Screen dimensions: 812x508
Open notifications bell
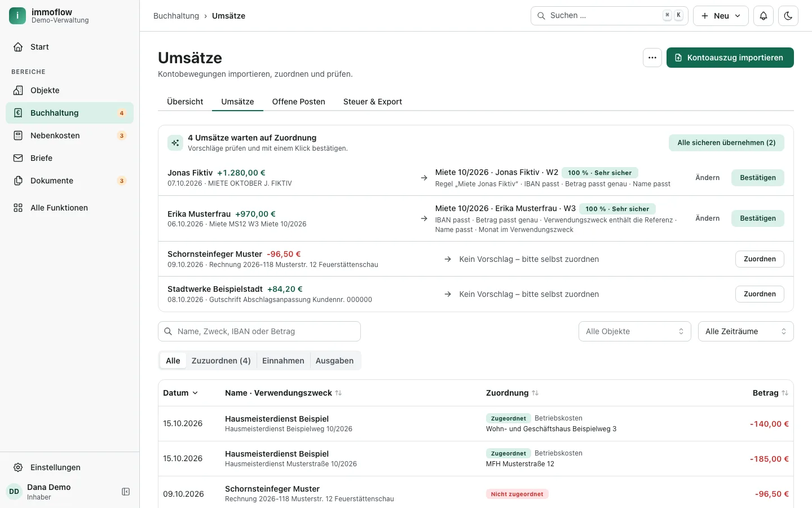[x=764, y=16]
